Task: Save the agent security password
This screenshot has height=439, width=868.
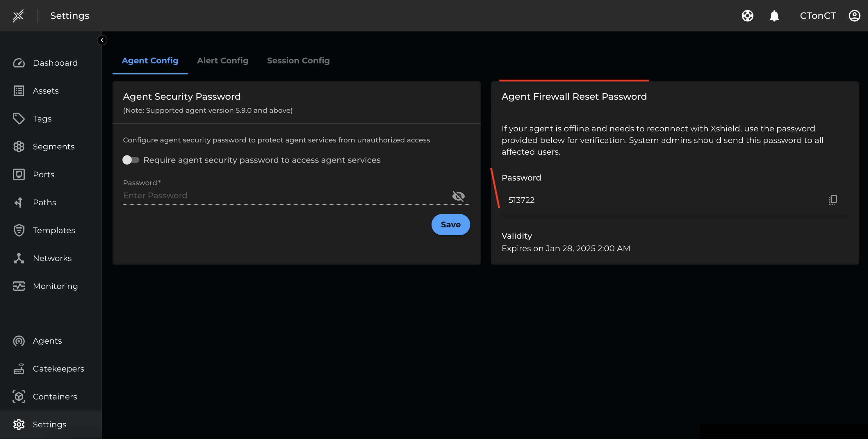Action: pyautogui.click(x=450, y=224)
